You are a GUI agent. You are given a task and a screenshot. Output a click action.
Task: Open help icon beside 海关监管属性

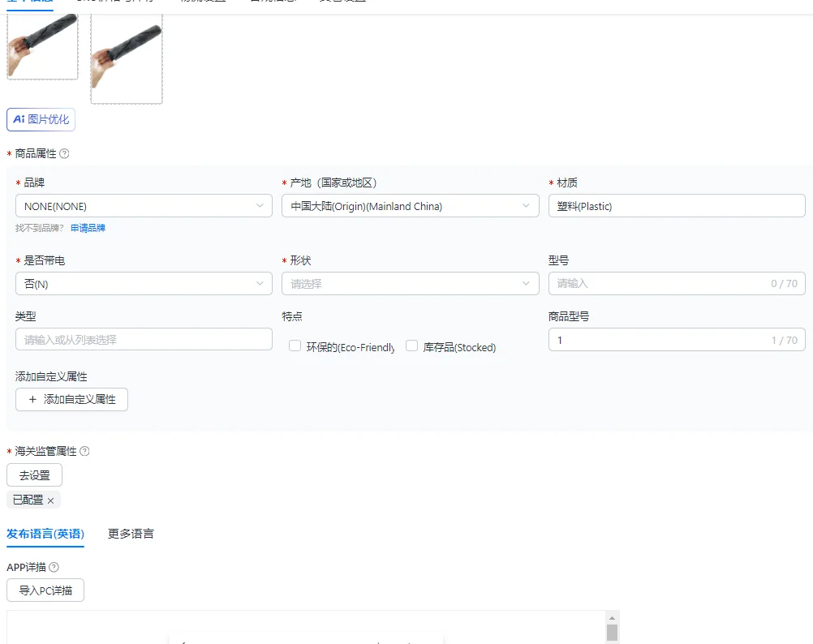coord(84,451)
